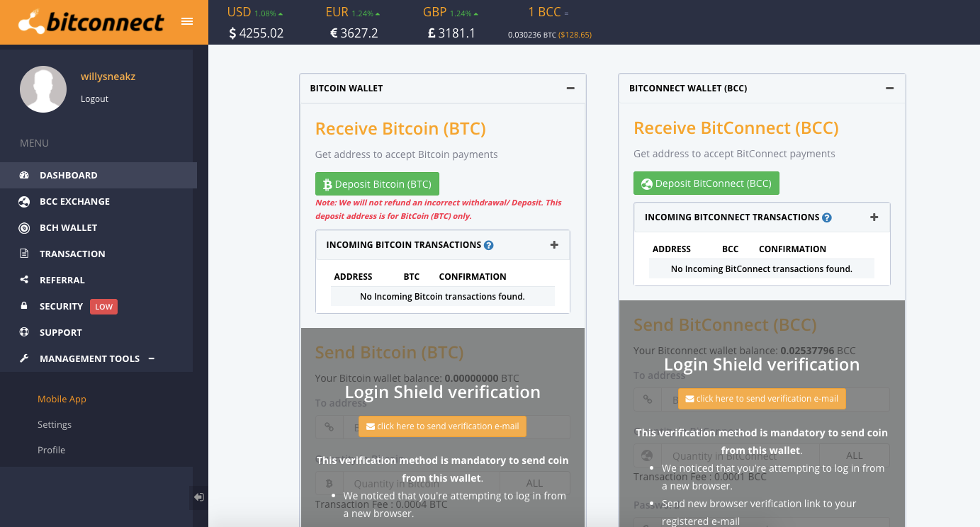Image resolution: width=980 pixels, height=527 pixels.
Task: Expand the Incoming BitConnect Transactions section
Action: point(874,217)
